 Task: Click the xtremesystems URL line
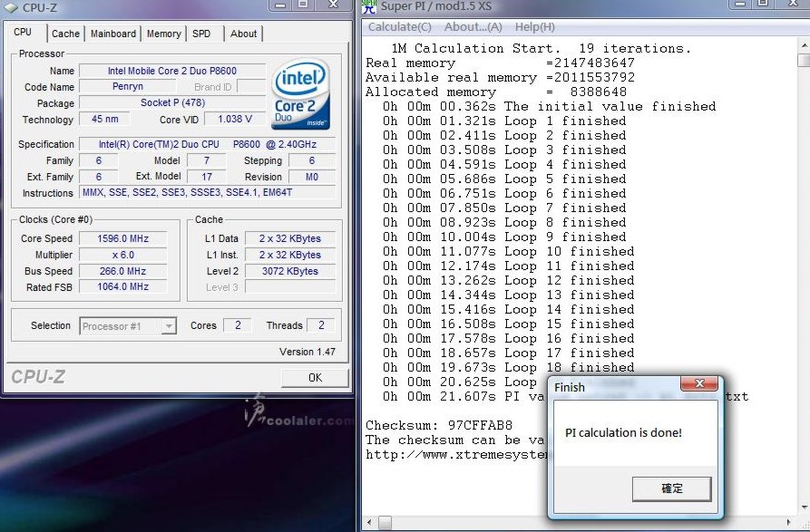(x=456, y=455)
